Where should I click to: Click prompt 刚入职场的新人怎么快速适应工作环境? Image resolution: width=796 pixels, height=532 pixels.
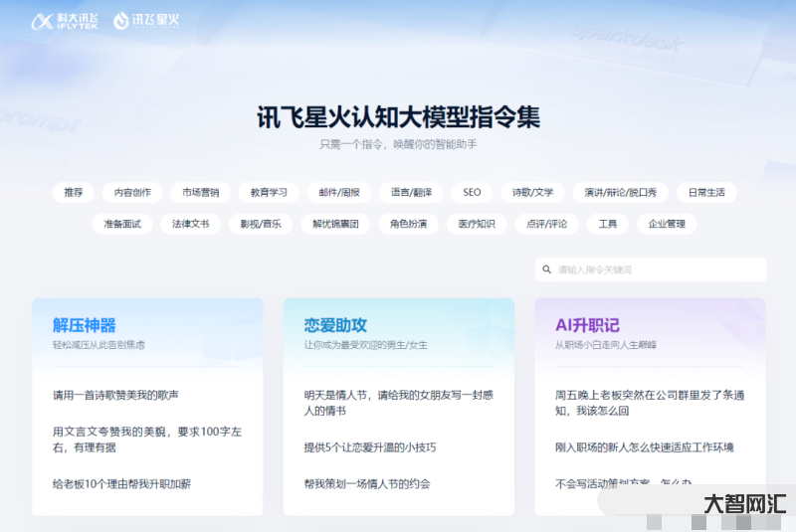(x=644, y=447)
